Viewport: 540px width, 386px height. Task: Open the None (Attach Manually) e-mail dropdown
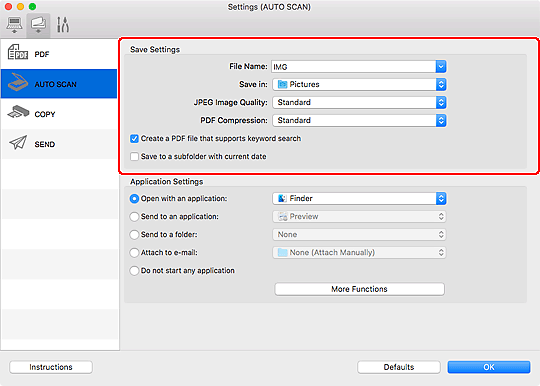point(359,252)
